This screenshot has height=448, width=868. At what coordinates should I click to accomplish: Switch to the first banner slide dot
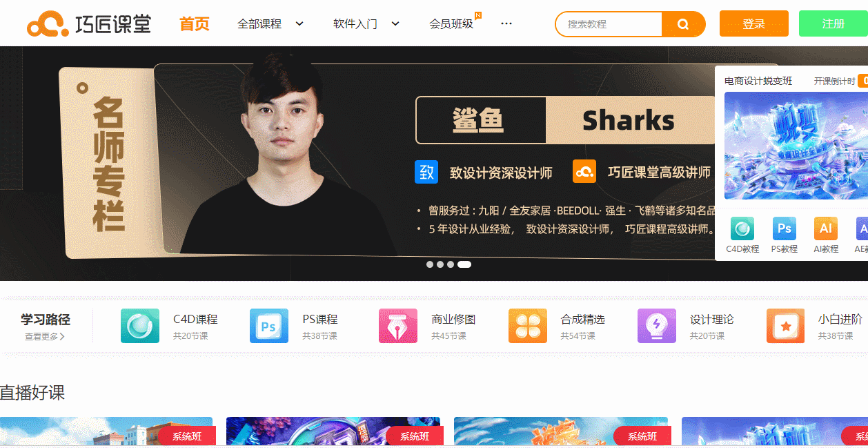click(x=430, y=264)
